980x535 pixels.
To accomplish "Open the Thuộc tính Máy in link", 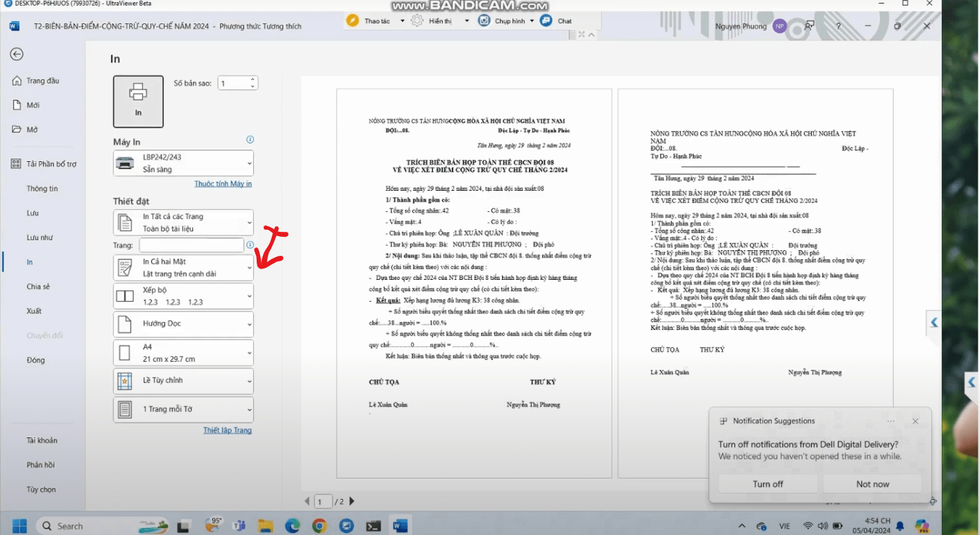I will (x=223, y=184).
